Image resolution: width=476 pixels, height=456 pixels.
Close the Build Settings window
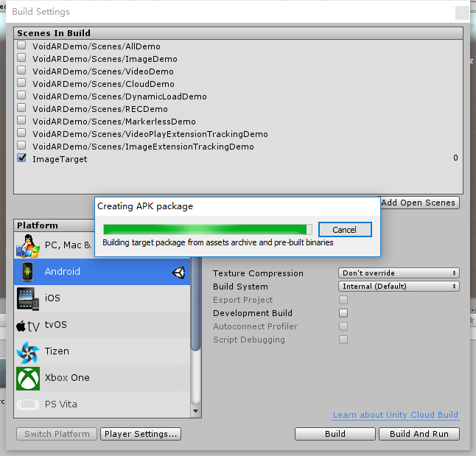(x=462, y=13)
